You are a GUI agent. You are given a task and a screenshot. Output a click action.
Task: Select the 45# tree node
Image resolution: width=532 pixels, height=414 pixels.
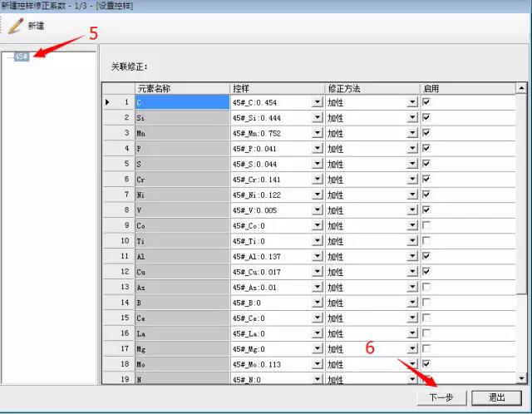[x=21, y=57]
